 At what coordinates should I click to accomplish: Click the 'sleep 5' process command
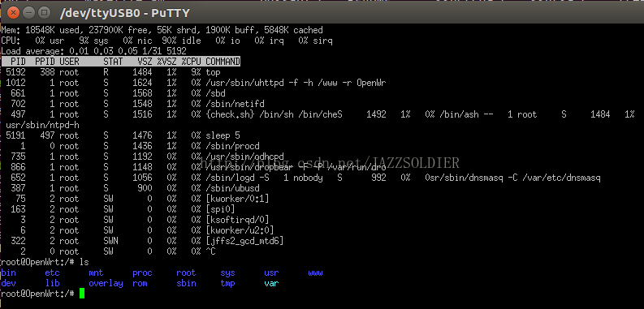click(223, 135)
